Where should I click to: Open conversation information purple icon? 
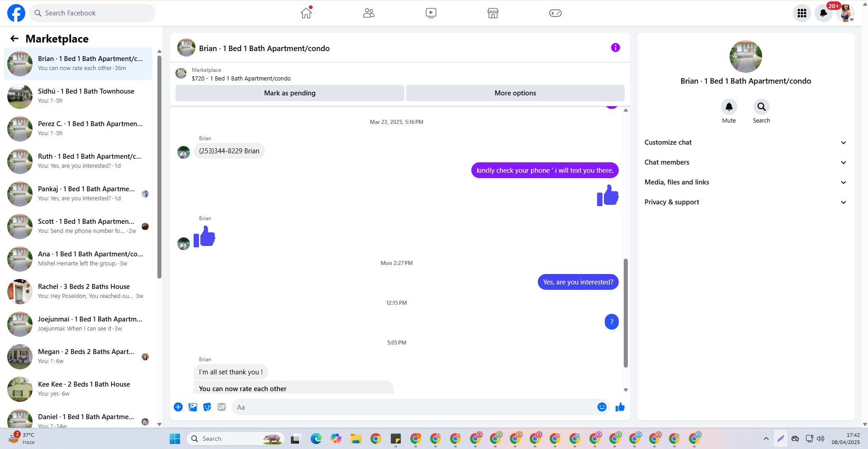pos(615,47)
